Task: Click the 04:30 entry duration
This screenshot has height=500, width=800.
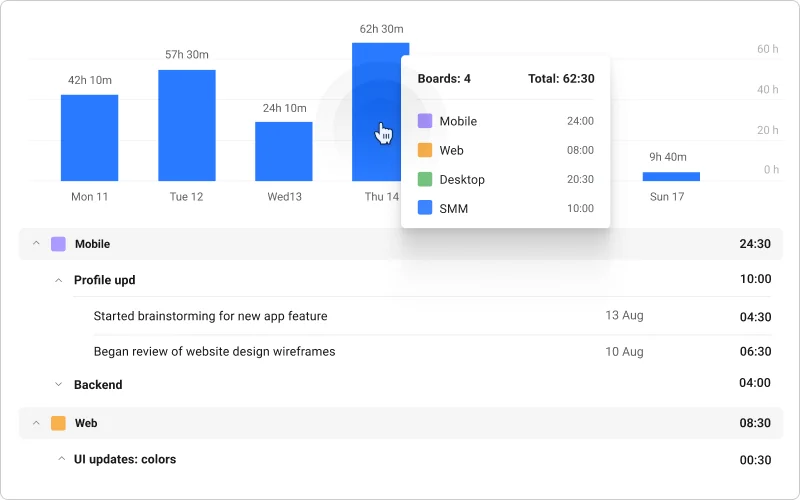Action: (x=756, y=317)
